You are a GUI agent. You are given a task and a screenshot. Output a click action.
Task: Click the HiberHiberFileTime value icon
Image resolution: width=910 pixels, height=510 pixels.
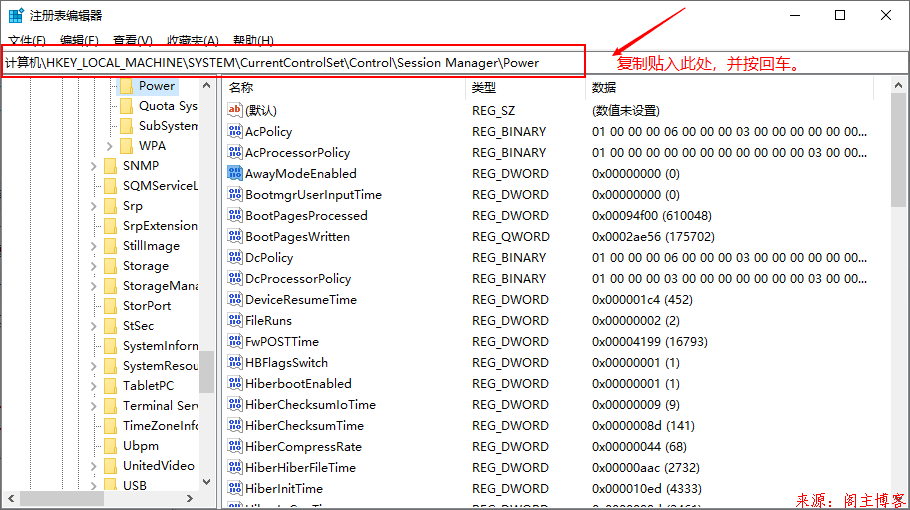pyautogui.click(x=234, y=467)
